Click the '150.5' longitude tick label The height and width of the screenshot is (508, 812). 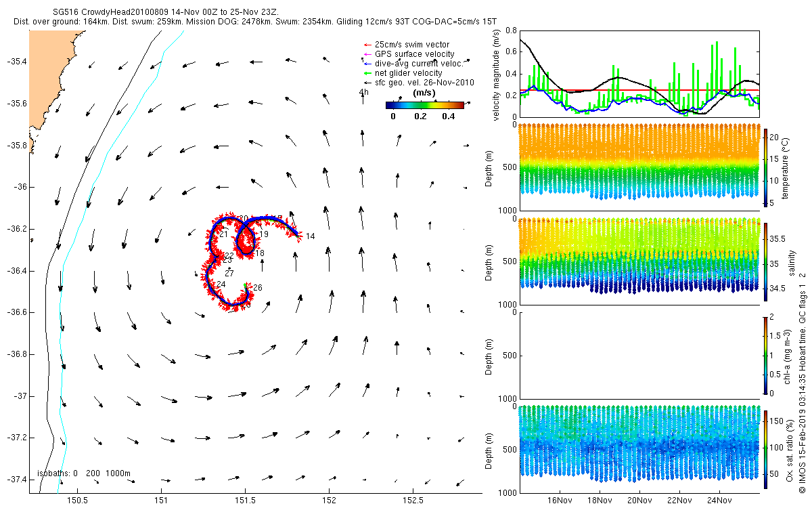(x=78, y=501)
